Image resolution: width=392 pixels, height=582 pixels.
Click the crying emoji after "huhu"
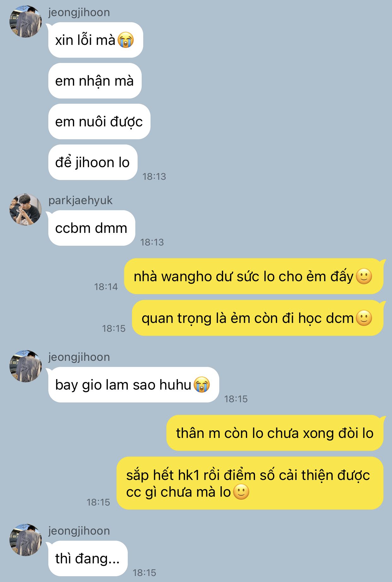pos(202,385)
